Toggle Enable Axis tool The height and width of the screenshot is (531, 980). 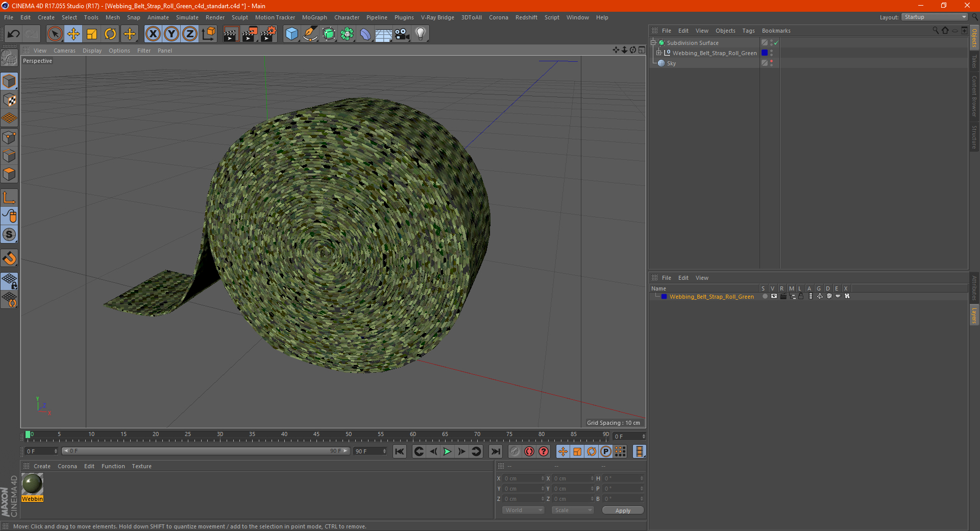pos(10,198)
